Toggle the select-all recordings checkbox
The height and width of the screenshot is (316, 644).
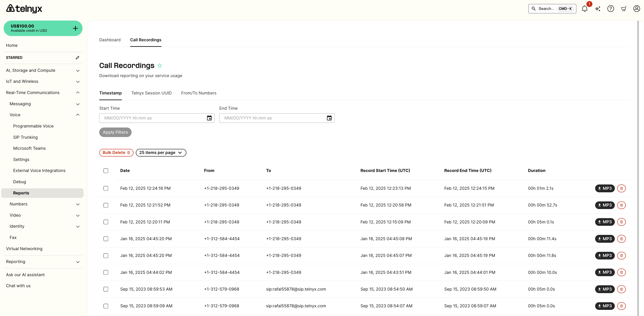click(106, 171)
